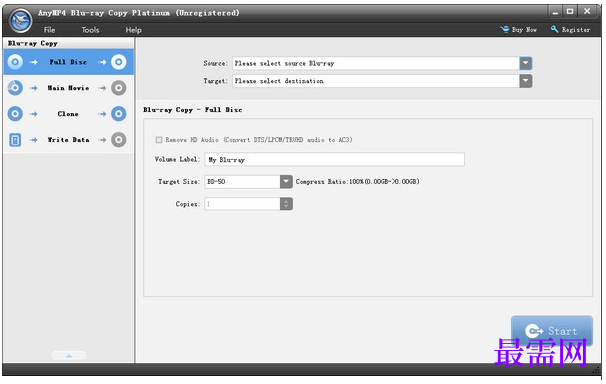Click the Blu-ray Copy - Full Disc heading
Viewport: 606px width, 384px height.
[x=192, y=110]
